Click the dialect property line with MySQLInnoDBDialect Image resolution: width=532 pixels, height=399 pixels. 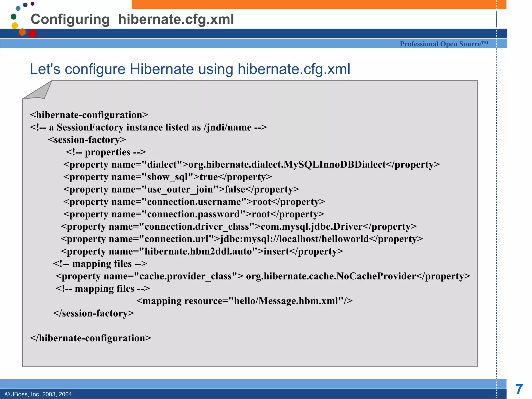251,165
